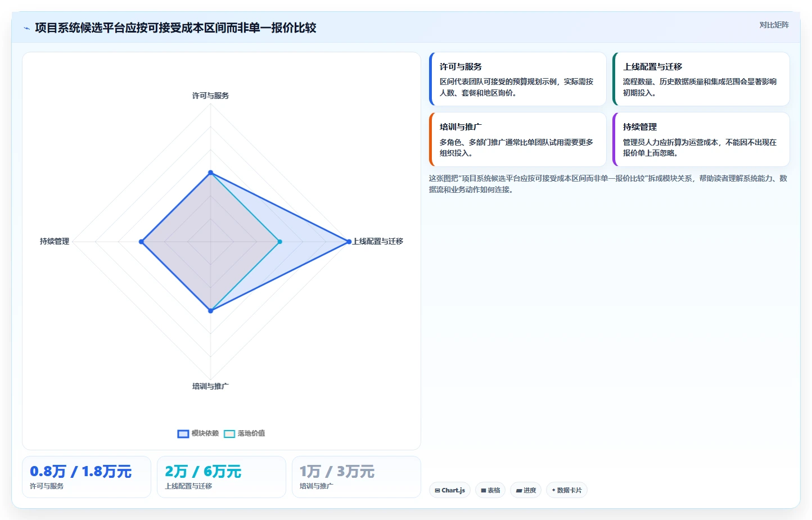
Task: Click the radar axis label 持续管理
Action: [55, 241]
